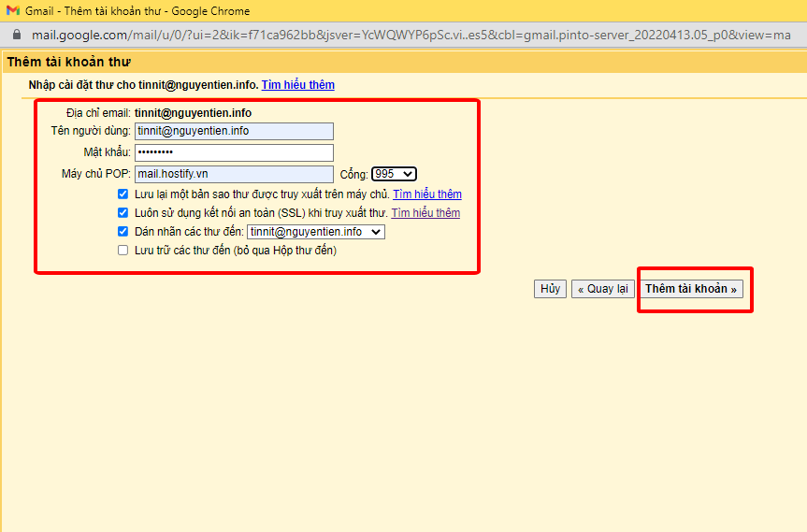Open 'Tìm hiểu thêm' link beside SSL option
Image resolution: width=807 pixels, height=532 pixels.
[425, 212]
